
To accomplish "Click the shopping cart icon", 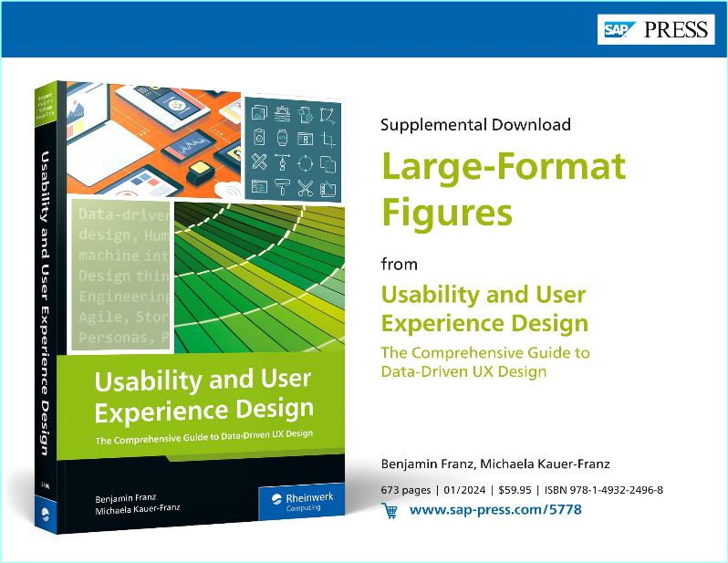I will click(x=390, y=511).
